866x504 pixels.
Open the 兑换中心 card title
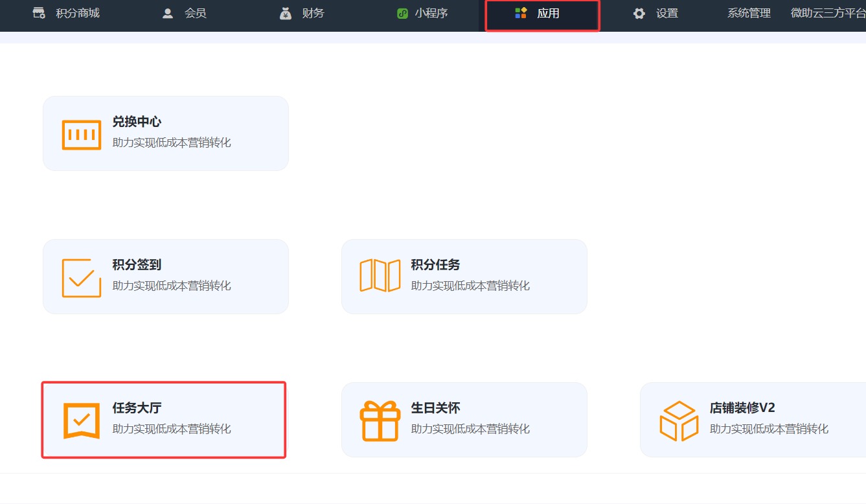137,122
